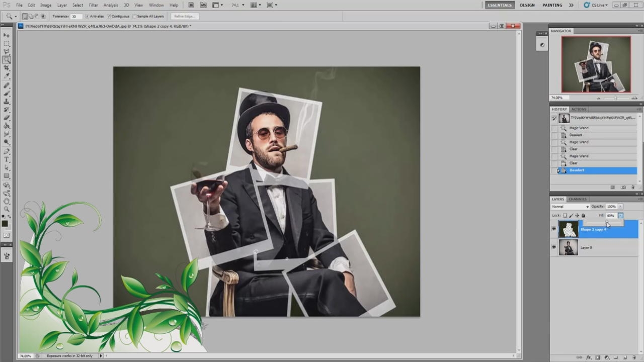Hide the Shape 2 copy 4 layer

click(x=554, y=229)
